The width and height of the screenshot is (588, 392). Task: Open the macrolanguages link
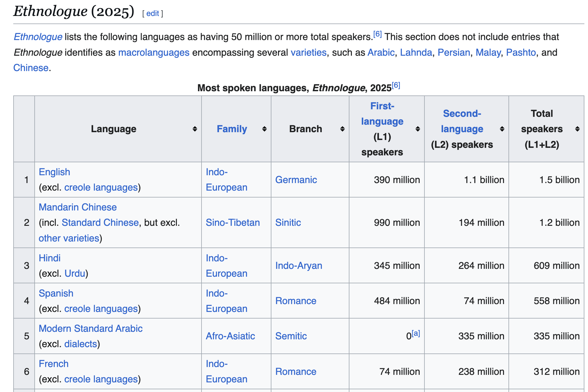[154, 52]
